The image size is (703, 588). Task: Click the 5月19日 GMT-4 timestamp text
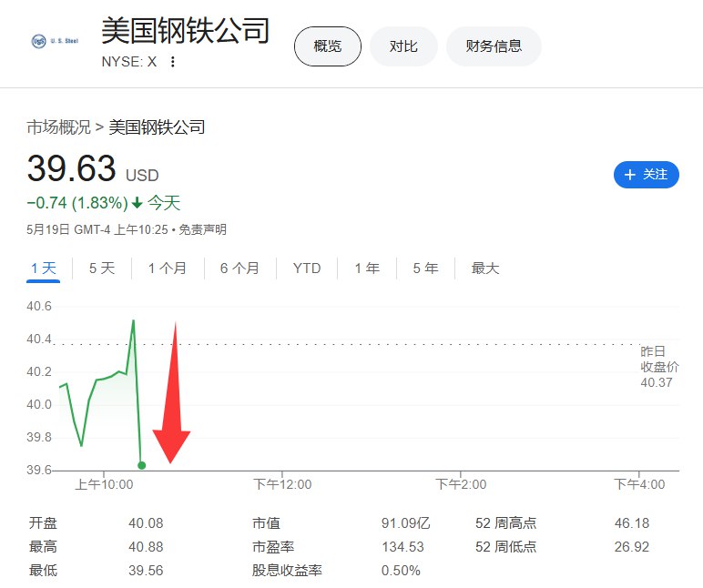97,230
